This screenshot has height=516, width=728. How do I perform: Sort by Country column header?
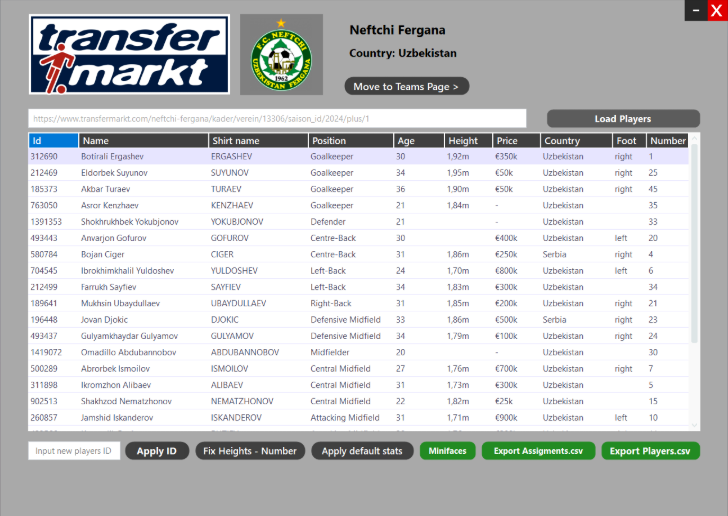pyautogui.click(x=576, y=140)
